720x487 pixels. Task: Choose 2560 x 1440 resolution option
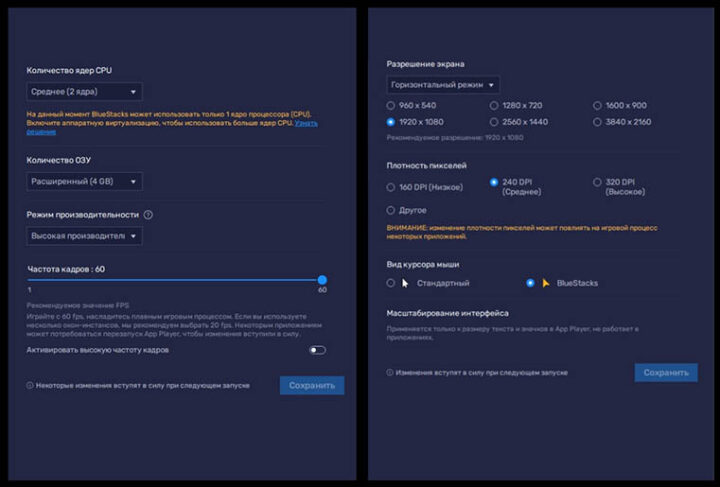495,121
